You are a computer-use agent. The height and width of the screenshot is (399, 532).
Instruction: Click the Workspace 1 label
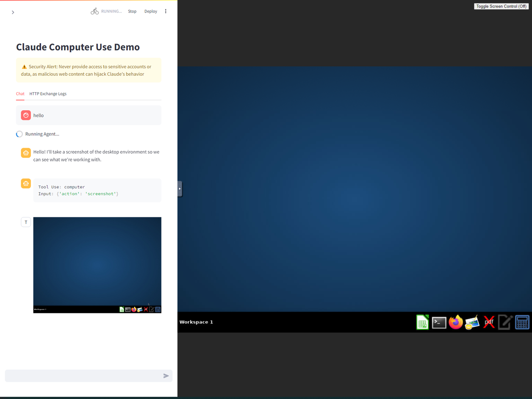tap(196, 322)
